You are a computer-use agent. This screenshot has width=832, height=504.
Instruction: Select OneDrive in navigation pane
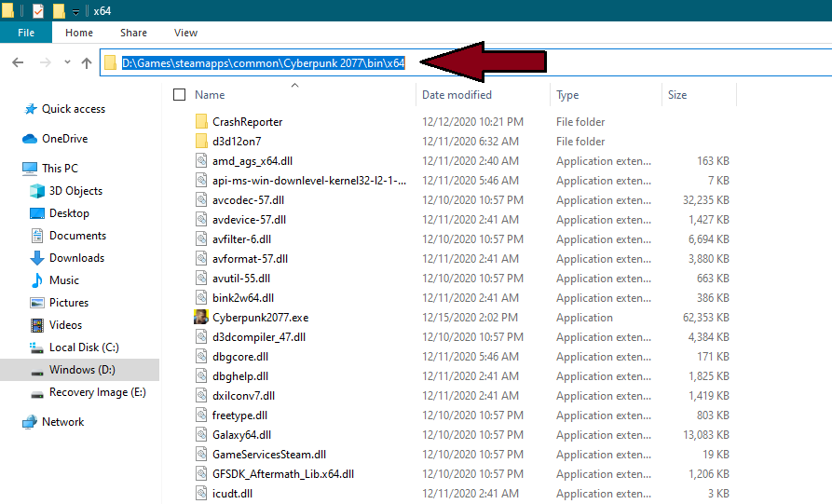[x=64, y=139]
